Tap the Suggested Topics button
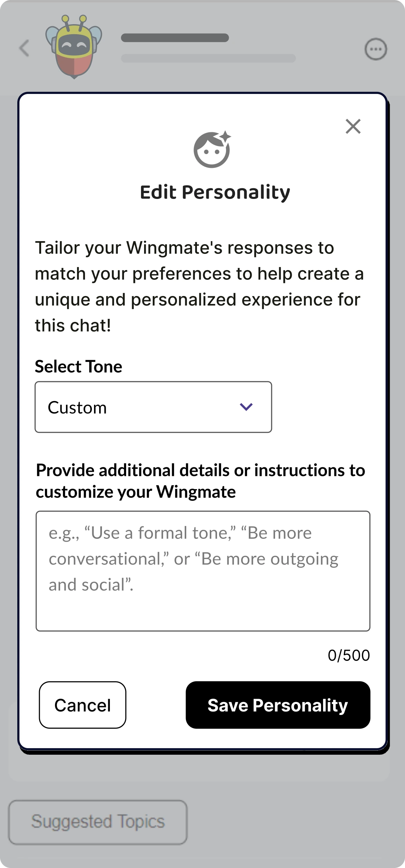This screenshot has height=868, width=405. pyautogui.click(x=98, y=822)
